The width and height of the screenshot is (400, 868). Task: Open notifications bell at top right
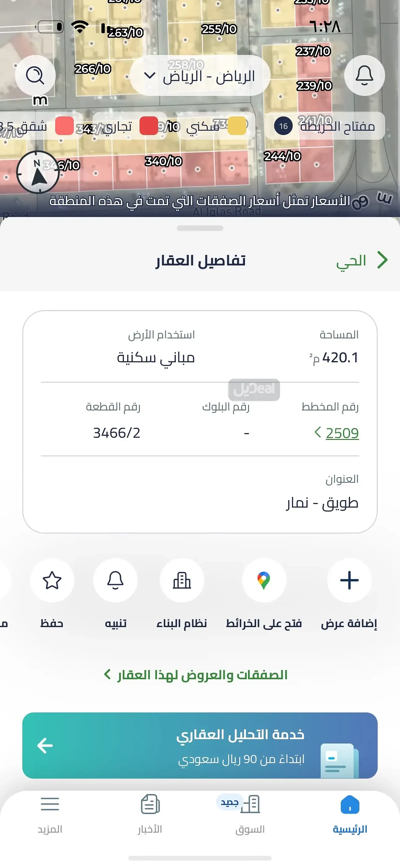(x=364, y=75)
